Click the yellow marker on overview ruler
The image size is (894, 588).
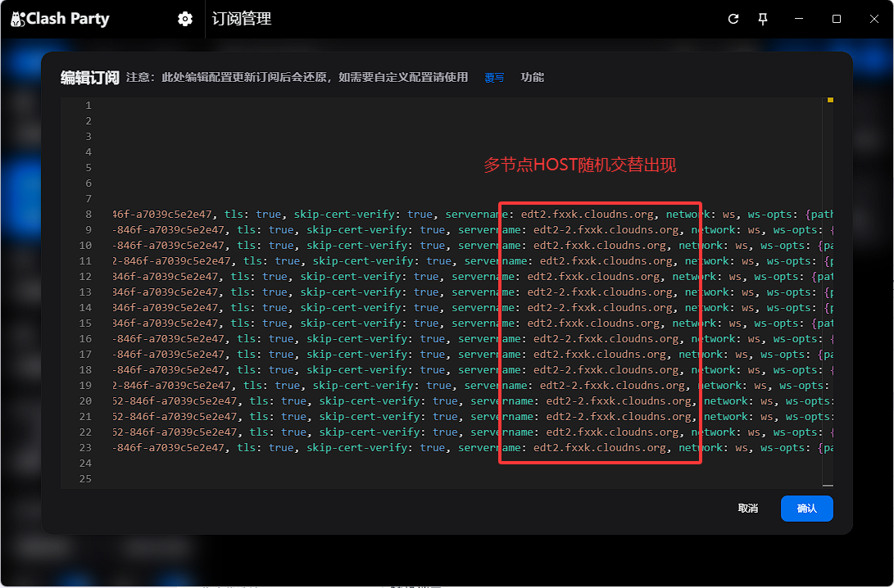point(829,100)
